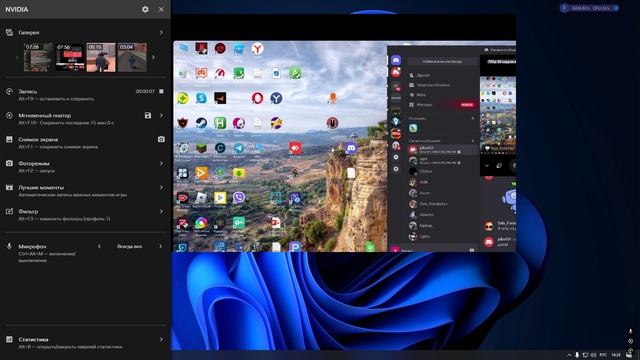
Task: Show next gallery thumbnails with right arrow
Action: (153, 58)
